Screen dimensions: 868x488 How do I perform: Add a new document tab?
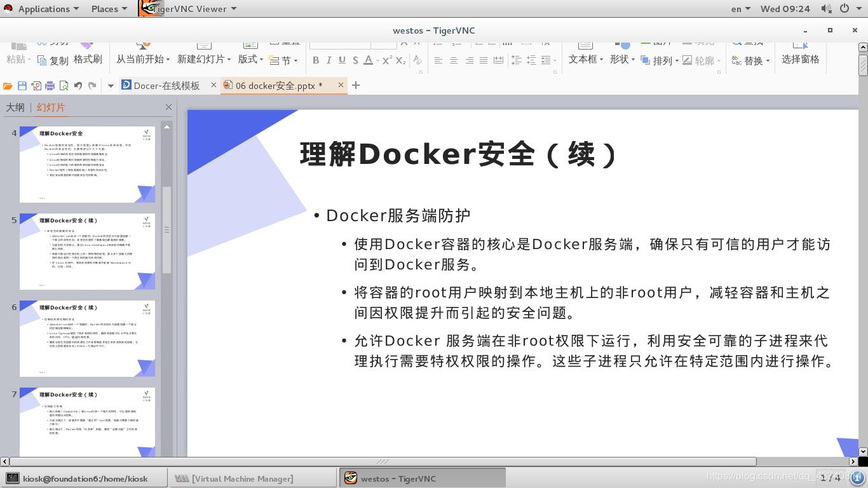pyautogui.click(x=356, y=85)
